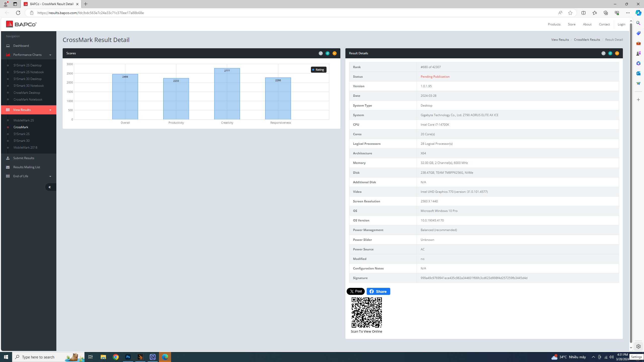The width and height of the screenshot is (644, 362).
Task: Open CrossMark Notebook charts
Action: 28,99
